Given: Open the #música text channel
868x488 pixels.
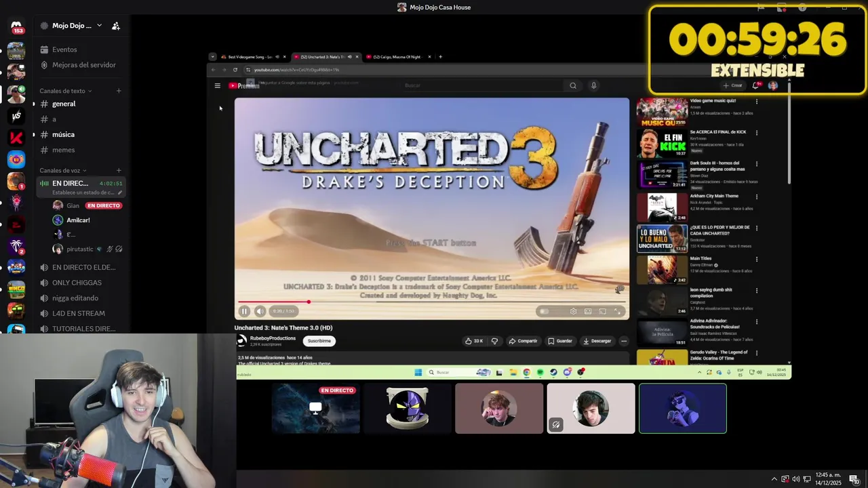Looking at the screenshot, I should (x=81, y=134).
